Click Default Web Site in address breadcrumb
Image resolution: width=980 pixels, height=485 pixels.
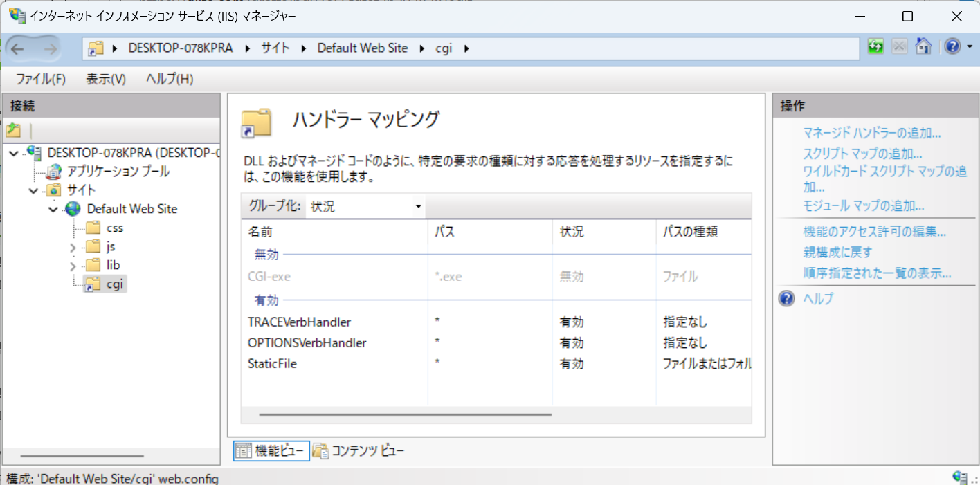click(x=363, y=48)
